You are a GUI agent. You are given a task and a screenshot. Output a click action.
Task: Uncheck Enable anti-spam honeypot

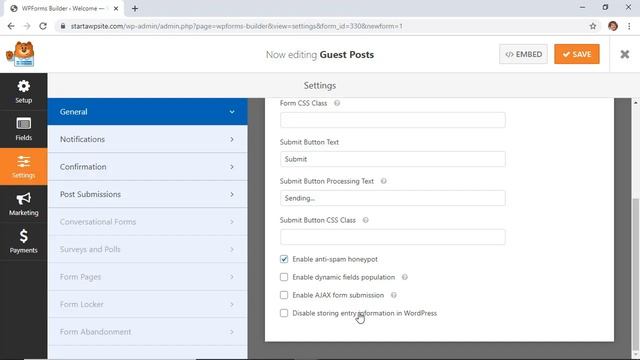point(284,259)
